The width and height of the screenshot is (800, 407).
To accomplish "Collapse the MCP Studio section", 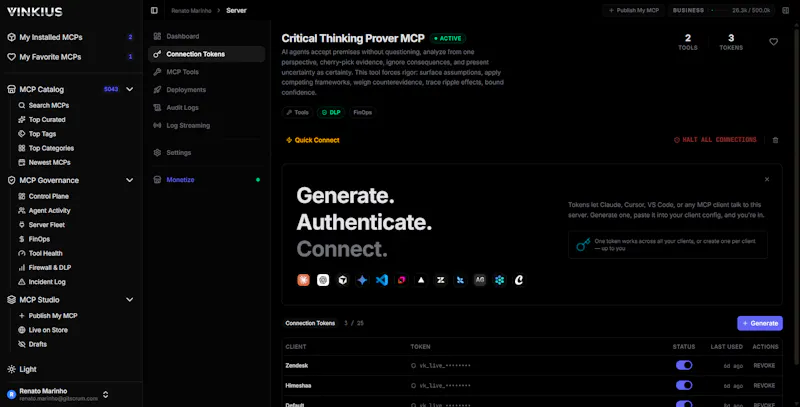I will 130,300.
